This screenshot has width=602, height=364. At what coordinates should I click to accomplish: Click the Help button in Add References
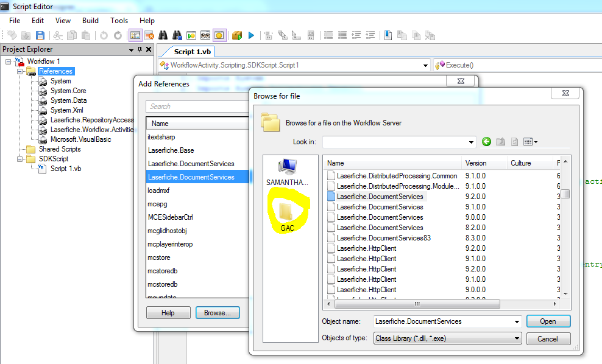point(168,313)
